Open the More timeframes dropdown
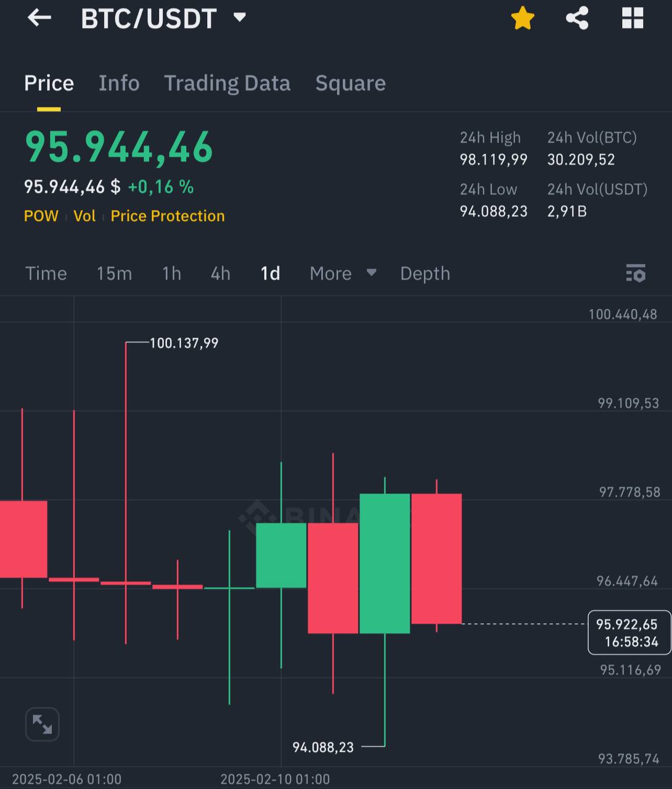 tap(343, 273)
